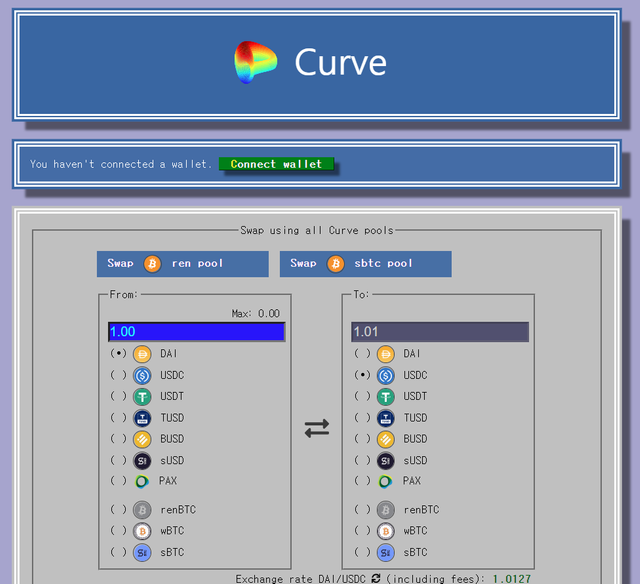Click the sUSD icon in To list
The width and height of the screenshot is (640, 584).
coord(386,461)
